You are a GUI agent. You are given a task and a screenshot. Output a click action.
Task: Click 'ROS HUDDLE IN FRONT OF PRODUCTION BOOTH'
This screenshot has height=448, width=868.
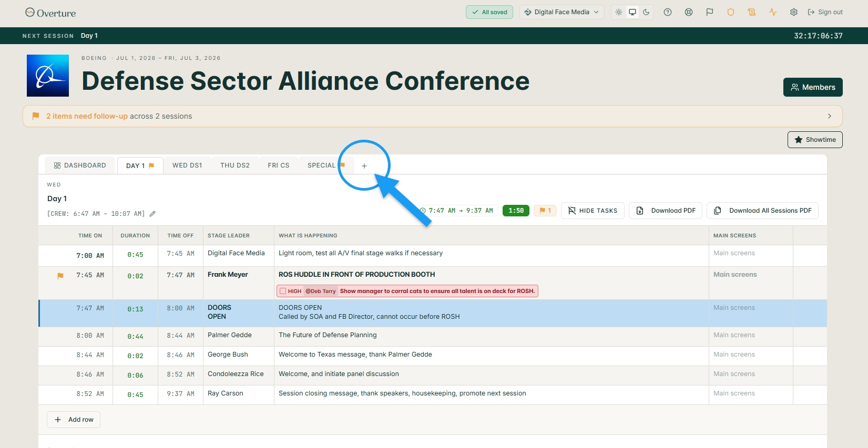click(357, 275)
